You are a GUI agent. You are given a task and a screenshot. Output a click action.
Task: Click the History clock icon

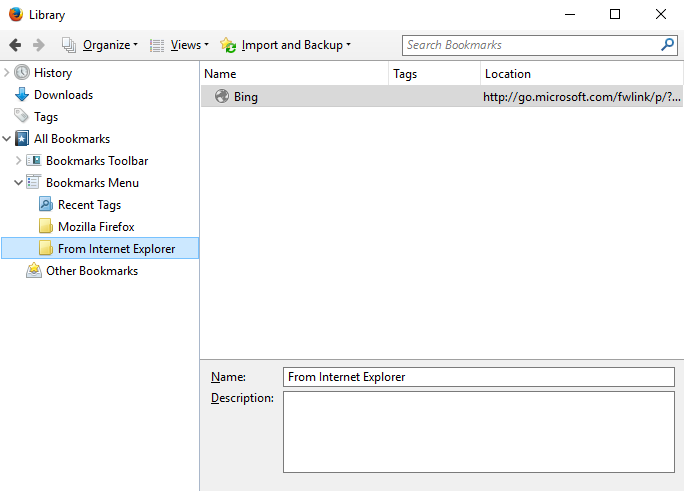point(22,73)
